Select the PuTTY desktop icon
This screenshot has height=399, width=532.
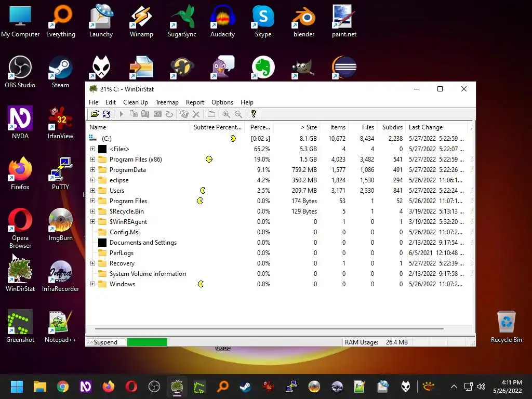(60, 174)
